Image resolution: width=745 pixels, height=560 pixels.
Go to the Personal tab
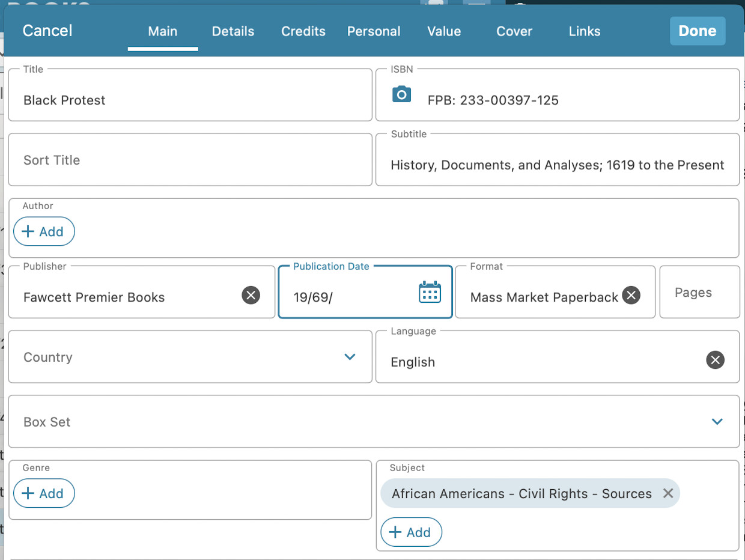374,31
